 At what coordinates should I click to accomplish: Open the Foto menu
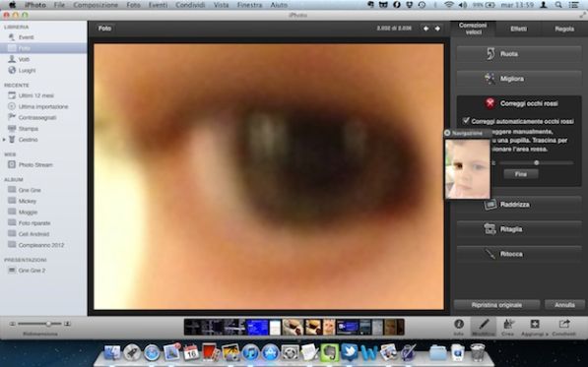(x=133, y=5)
